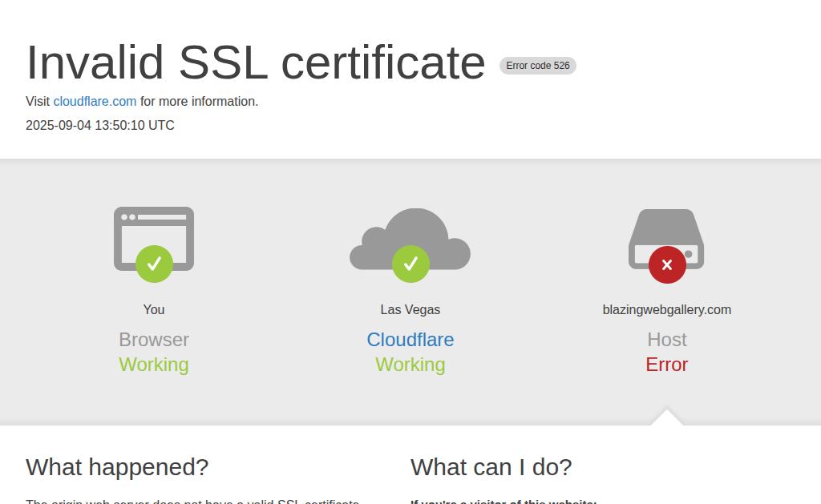Click the Error code 526 badge
Viewport: 821px width, 504px height.
click(x=538, y=66)
